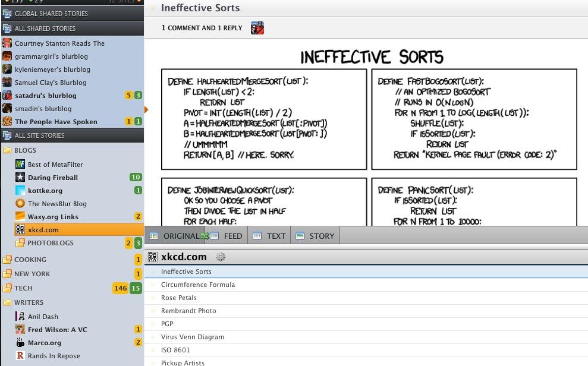Click Anil Dash feed icon
This screenshot has height=366, width=588.
[20, 317]
